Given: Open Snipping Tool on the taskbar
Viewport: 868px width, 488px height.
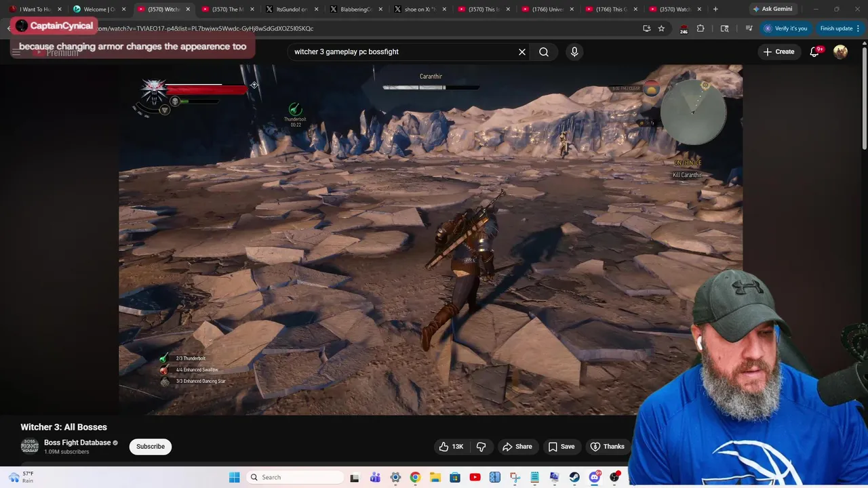Looking at the screenshot, I should tap(515, 477).
